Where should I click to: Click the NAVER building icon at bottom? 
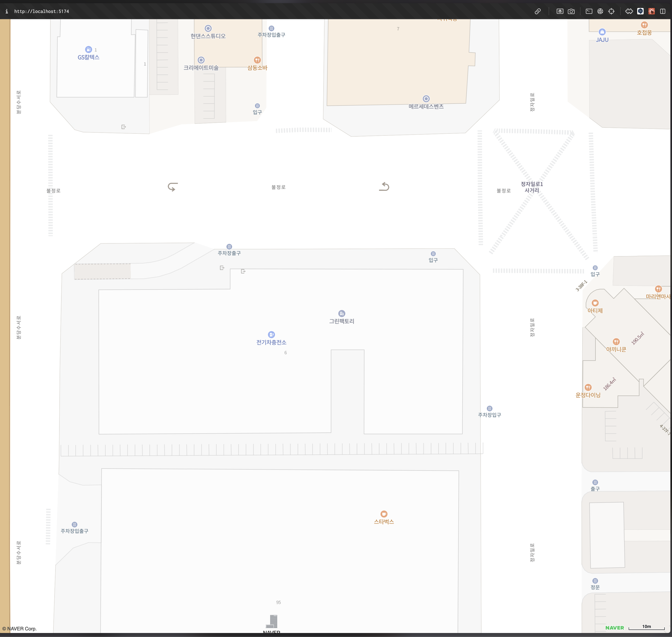(271, 621)
